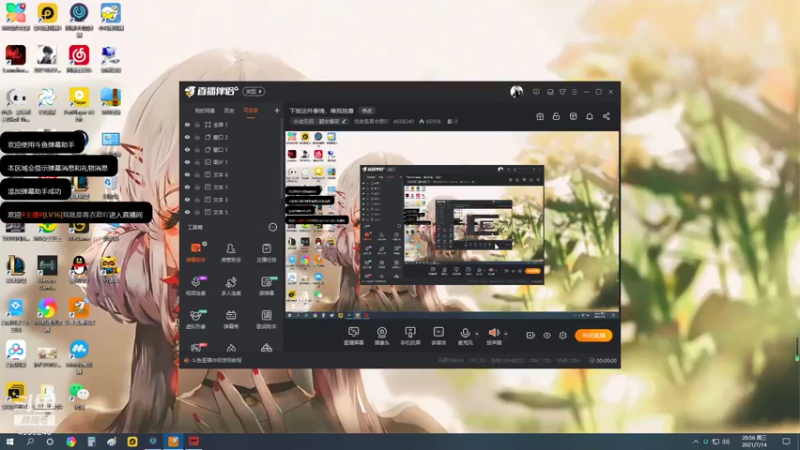Hide the 窗口 2 source layer

[x=187, y=137]
